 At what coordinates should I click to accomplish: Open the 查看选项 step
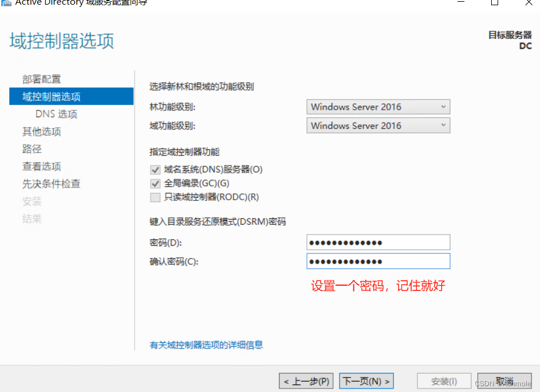click(x=41, y=166)
